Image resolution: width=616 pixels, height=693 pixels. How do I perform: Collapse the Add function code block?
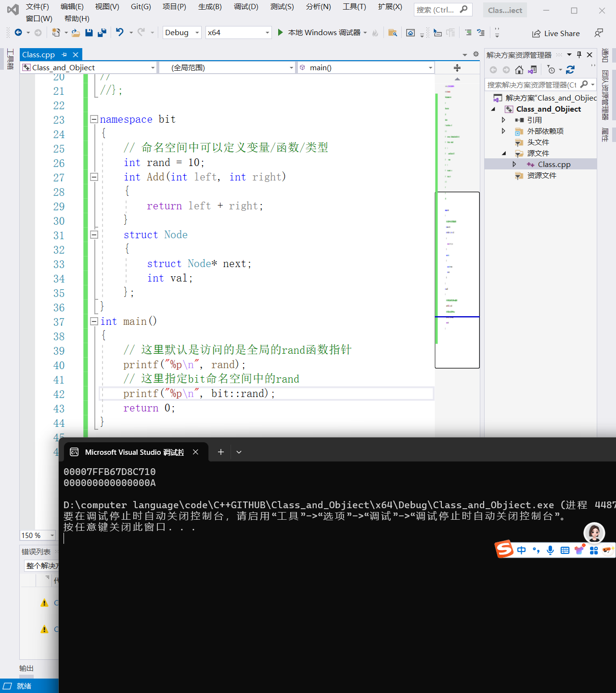coord(94,177)
